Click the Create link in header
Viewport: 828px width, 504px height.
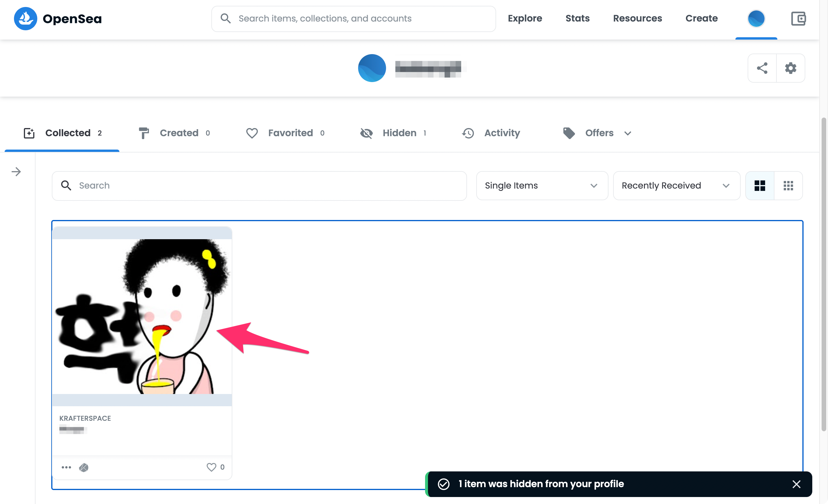point(701,18)
